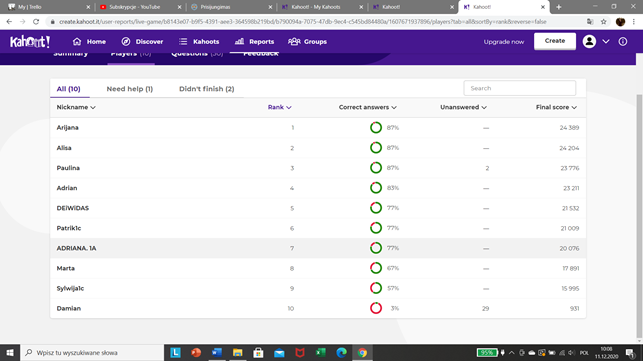
Task: Open player ADRIANA. 1A's row
Action: (x=318, y=248)
